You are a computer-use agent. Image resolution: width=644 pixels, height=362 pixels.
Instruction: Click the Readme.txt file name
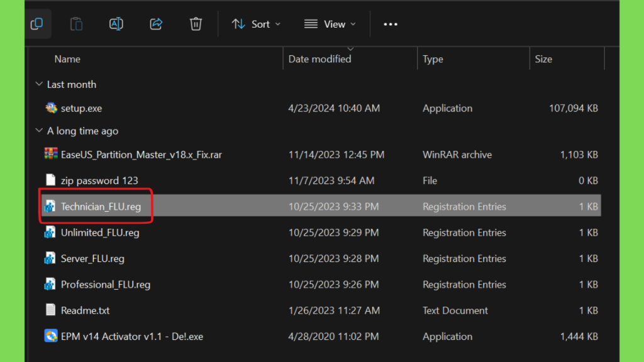point(85,310)
